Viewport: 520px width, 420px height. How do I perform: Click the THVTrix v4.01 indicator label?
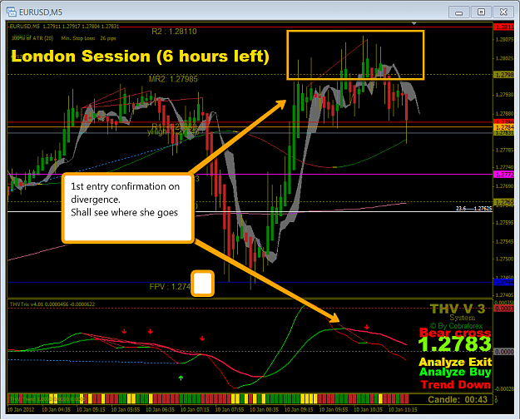(x=52, y=304)
